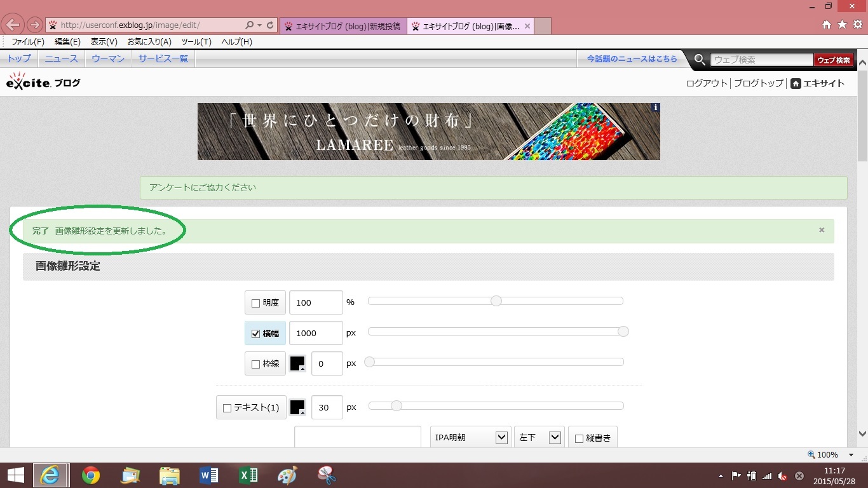Click the ad info 'i' icon on banner
Image resolution: width=868 pixels, height=488 pixels.
tap(655, 107)
